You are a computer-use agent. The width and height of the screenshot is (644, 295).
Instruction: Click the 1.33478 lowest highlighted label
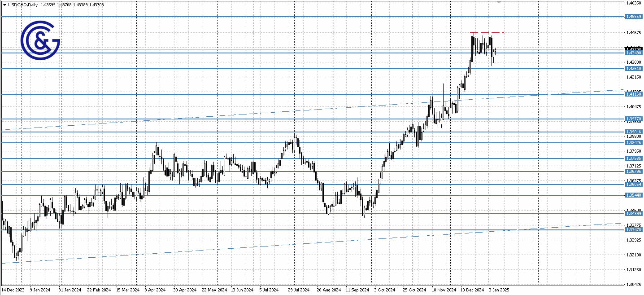point(635,229)
